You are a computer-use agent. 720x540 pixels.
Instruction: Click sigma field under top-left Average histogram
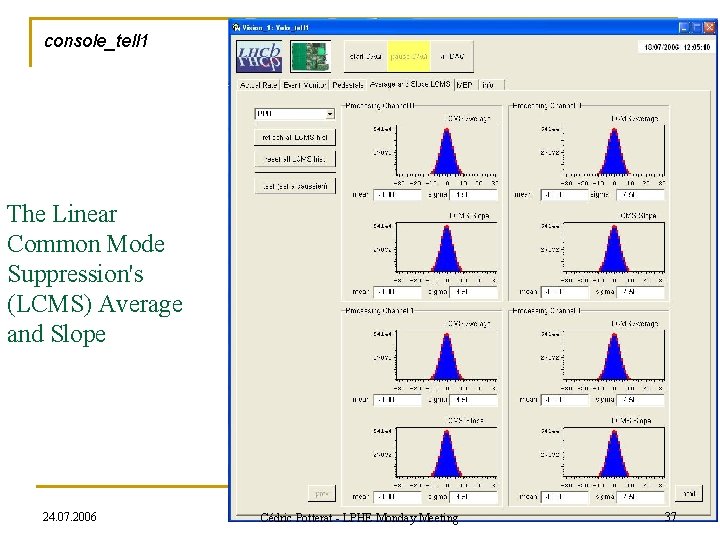(x=473, y=195)
